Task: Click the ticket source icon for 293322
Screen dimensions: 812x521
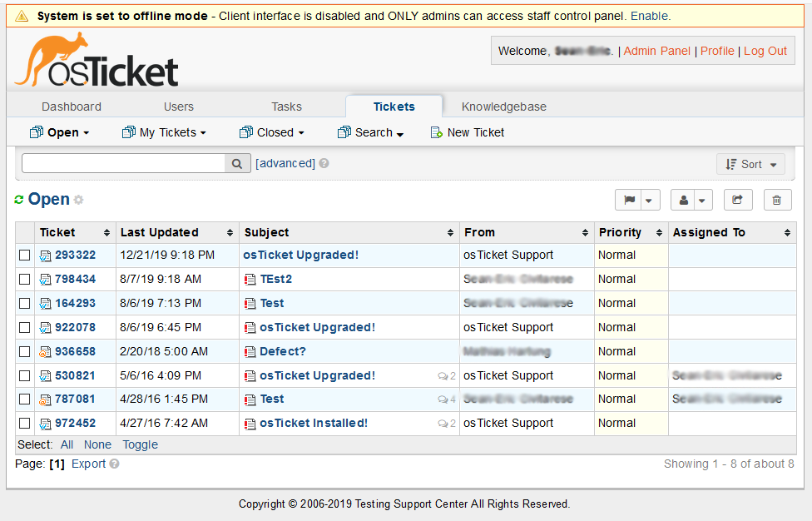Action: pyautogui.click(x=46, y=256)
